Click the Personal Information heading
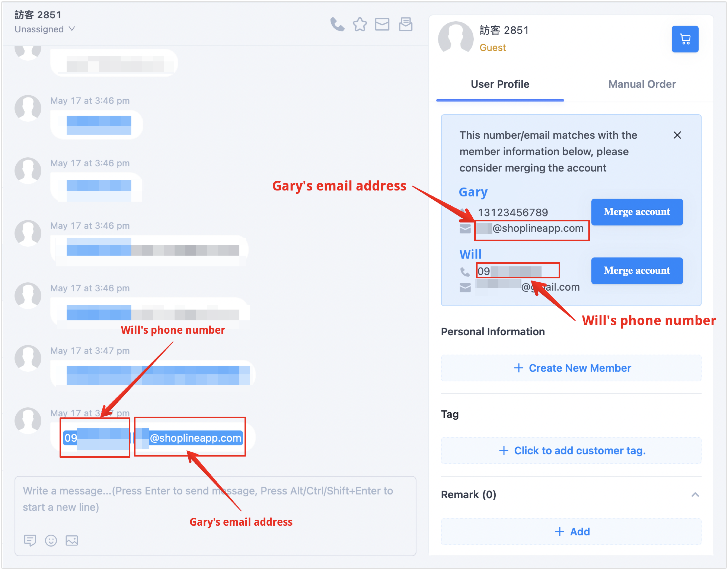Screen dimensions: 728x570 493,332
